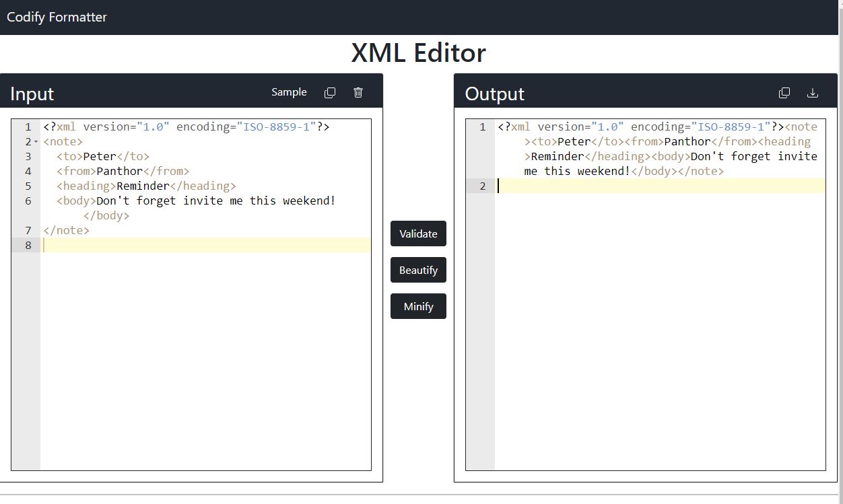
Task: Click line number 5 in Input gutter
Action: tap(28, 186)
